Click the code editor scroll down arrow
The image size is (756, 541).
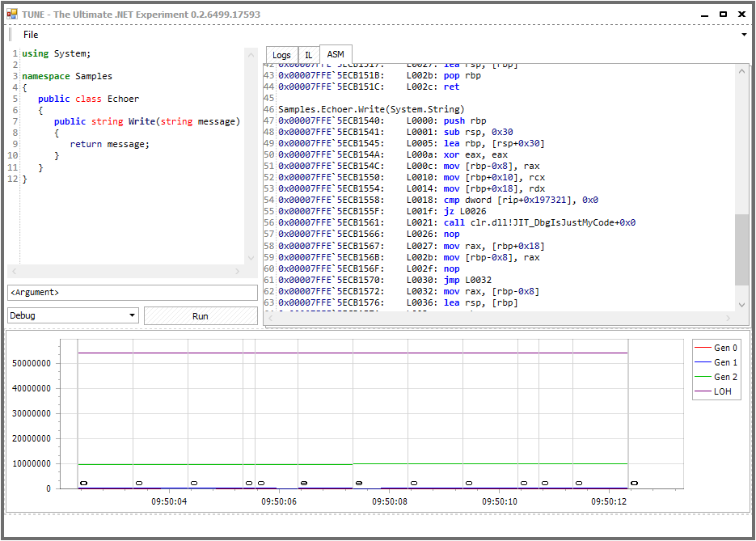251,258
